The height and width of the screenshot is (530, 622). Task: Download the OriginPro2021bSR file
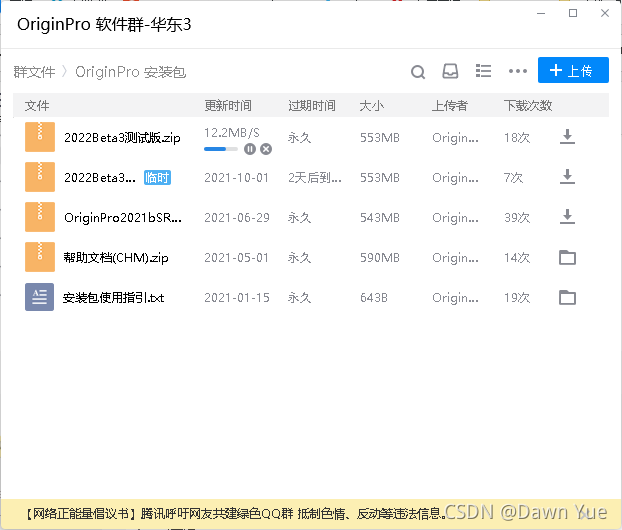click(x=567, y=217)
